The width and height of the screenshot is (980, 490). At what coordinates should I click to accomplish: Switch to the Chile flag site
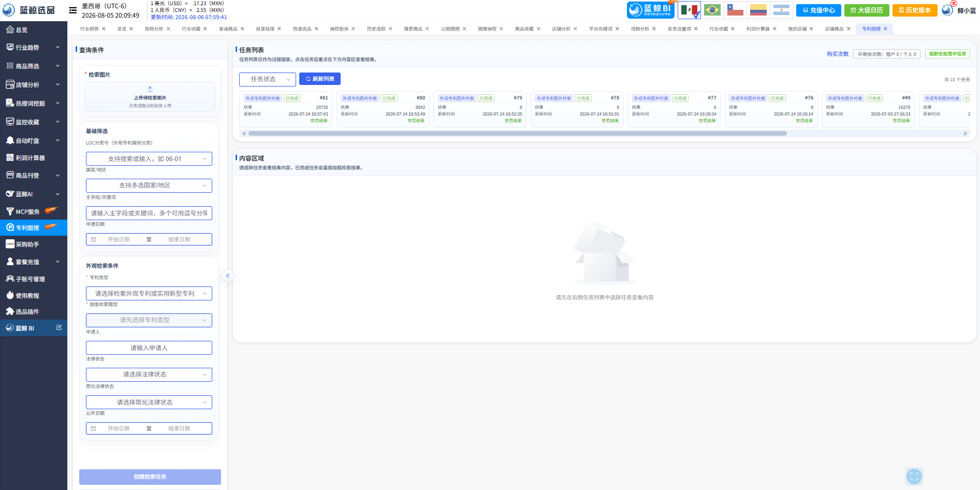735,10
